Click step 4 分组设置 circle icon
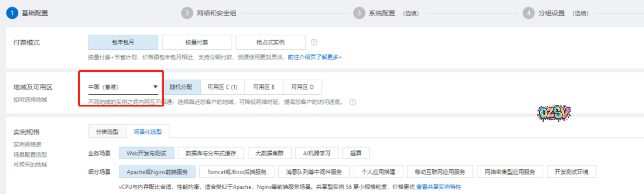This screenshot has height=194, width=644. point(528,13)
